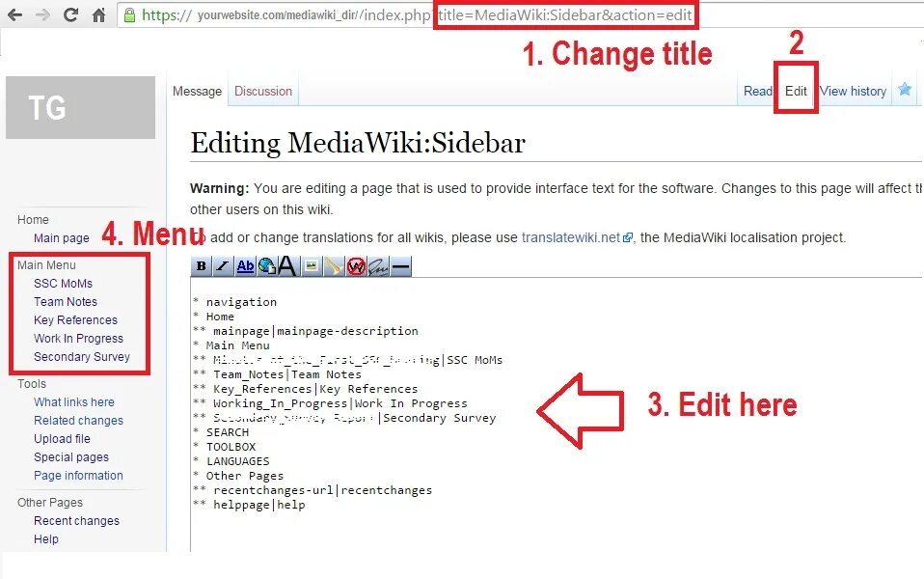The width and height of the screenshot is (924, 579).
Task: Open Related changes under Tools
Action: pyautogui.click(x=78, y=421)
